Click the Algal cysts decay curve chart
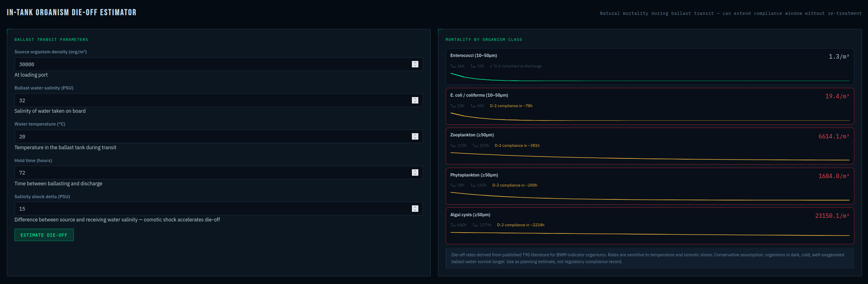The image size is (868, 284). click(x=650, y=236)
